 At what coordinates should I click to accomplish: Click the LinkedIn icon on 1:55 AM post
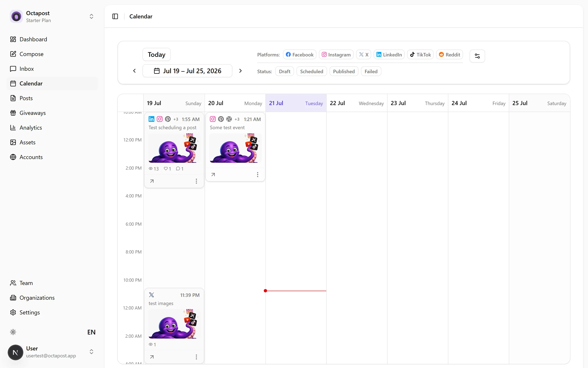(x=151, y=119)
